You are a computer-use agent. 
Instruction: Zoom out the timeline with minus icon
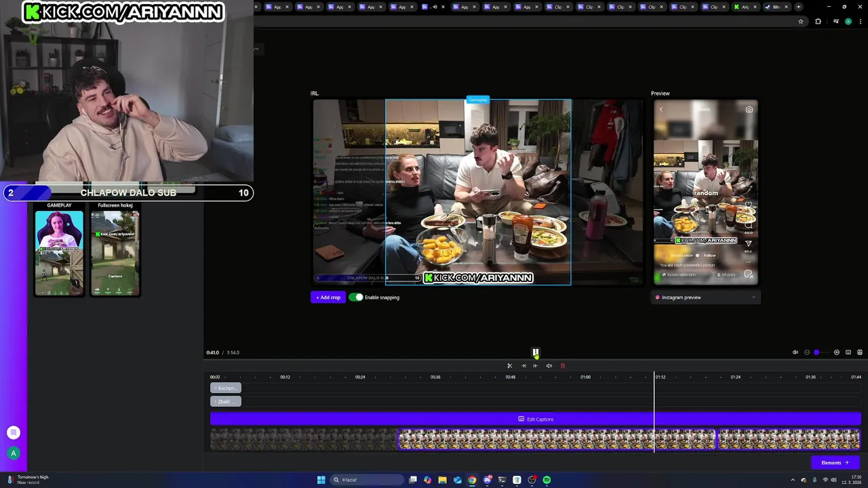807,352
